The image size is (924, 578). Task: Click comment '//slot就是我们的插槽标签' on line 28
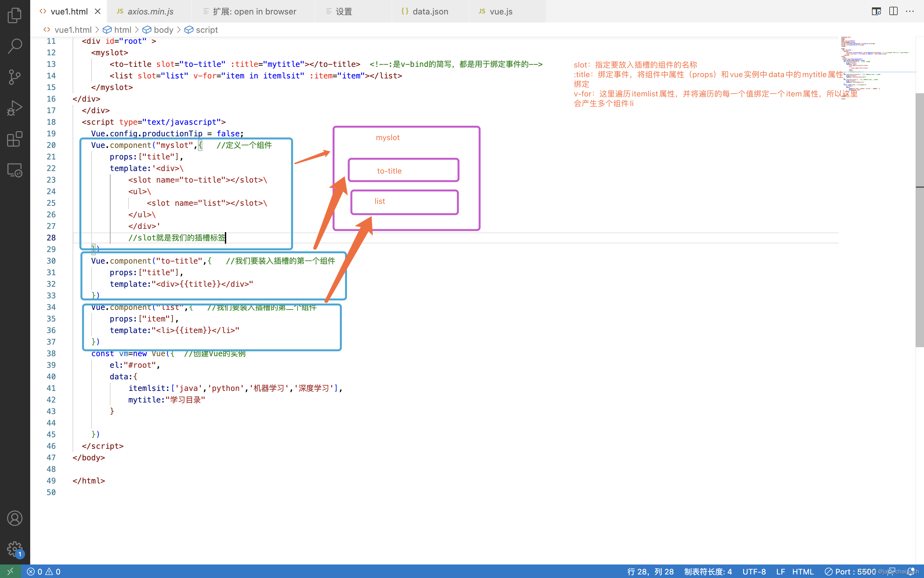click(x=177, y=237)
